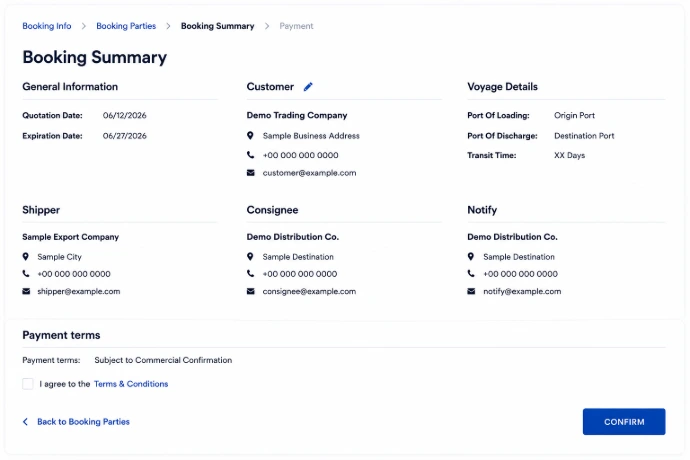This screenshot has width=690, height=460.
Task: Click the XX Days transit time
Action: tap(569, 155)
